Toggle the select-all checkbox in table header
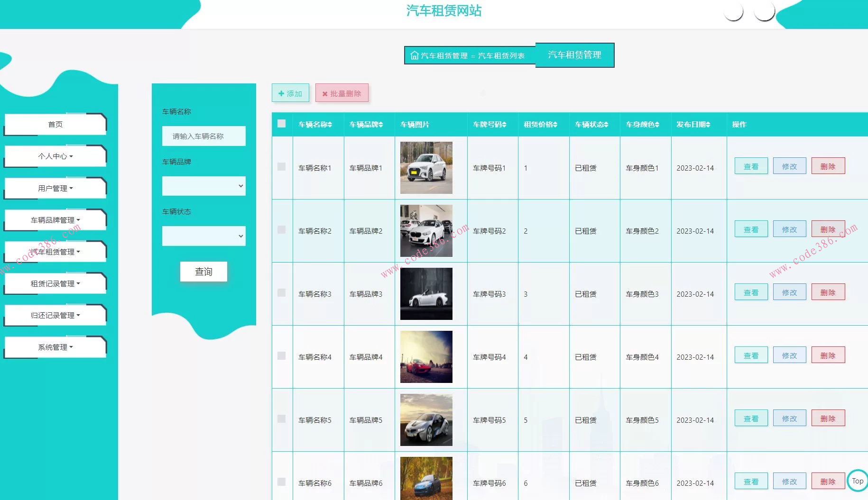Viewport: 868px width, 500px height. pos(281,124)
